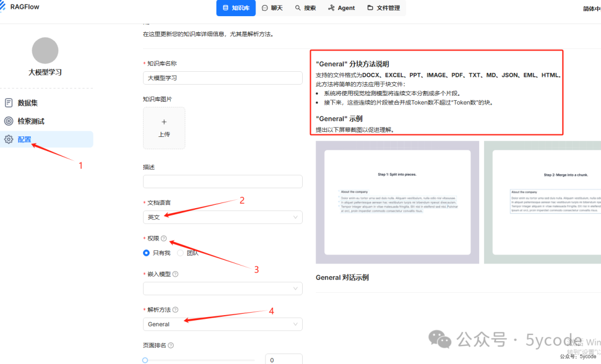The width and height of the screenshot is (601, 364).
Task: Click the database icon in 知识库 tab
Action: 225,8
